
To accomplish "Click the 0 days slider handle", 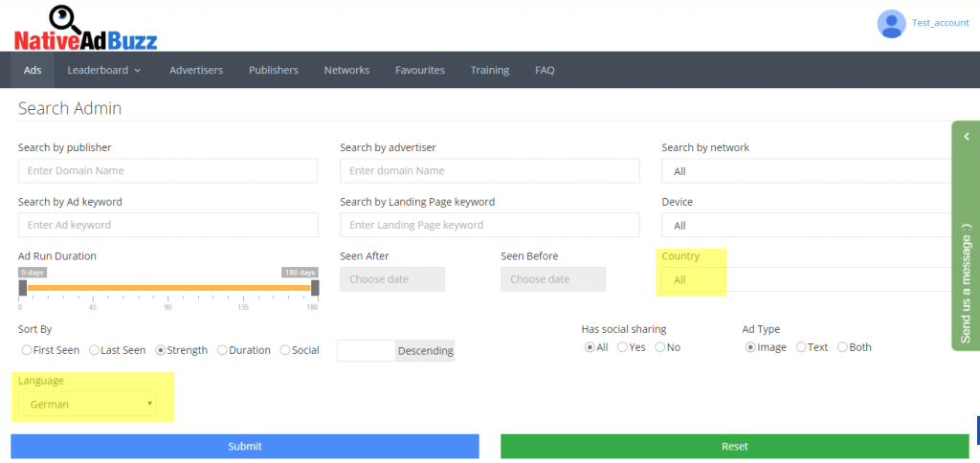I will pos(23,287).
